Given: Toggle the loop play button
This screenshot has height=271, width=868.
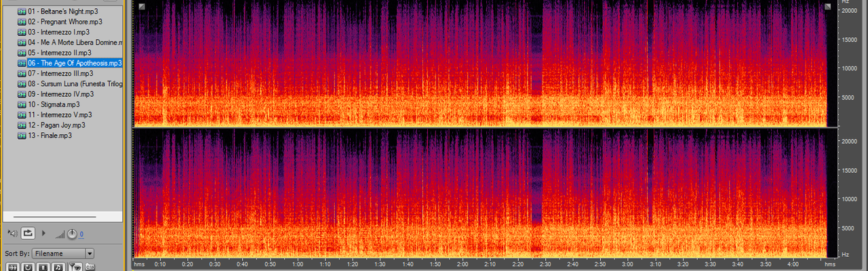Looking at the screenshot, I should tap(28, 233).
